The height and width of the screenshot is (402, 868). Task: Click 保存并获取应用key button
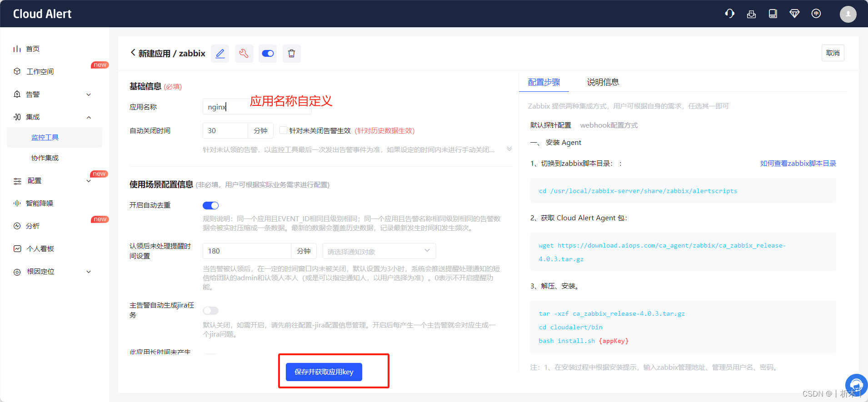pyautogui.click(x=324, y=372)
